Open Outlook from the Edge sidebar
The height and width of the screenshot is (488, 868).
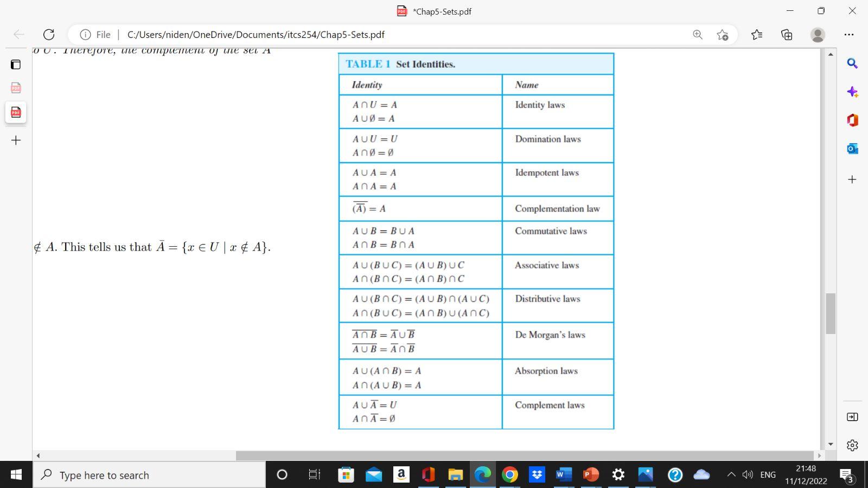tap(852, 148)
